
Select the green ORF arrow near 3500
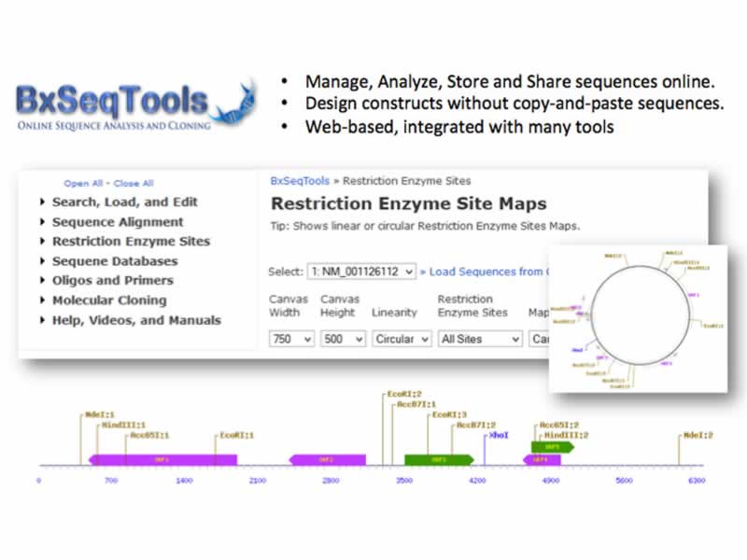(x=438, y=459)
